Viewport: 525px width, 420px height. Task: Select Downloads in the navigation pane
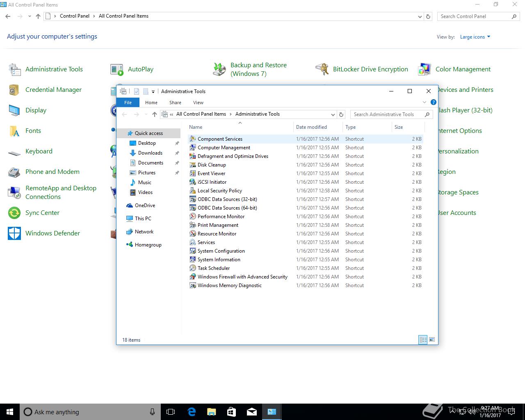(x=150, y=153)
